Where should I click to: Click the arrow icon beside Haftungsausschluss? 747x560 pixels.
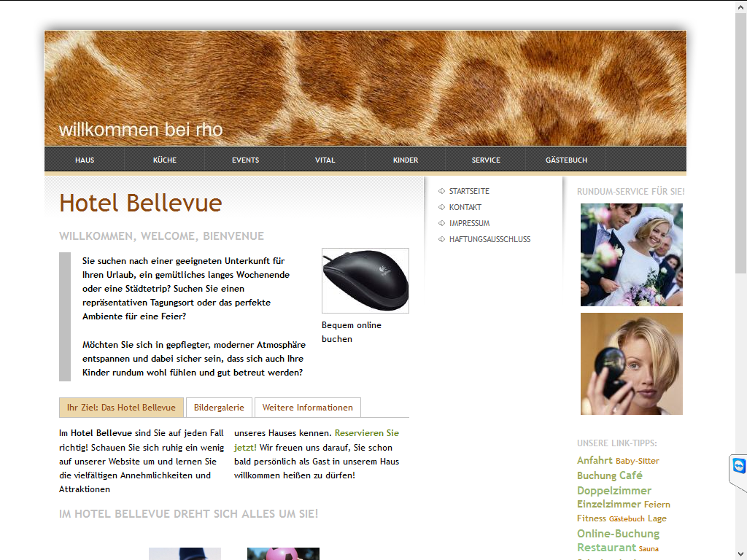(x=441, y=239)
